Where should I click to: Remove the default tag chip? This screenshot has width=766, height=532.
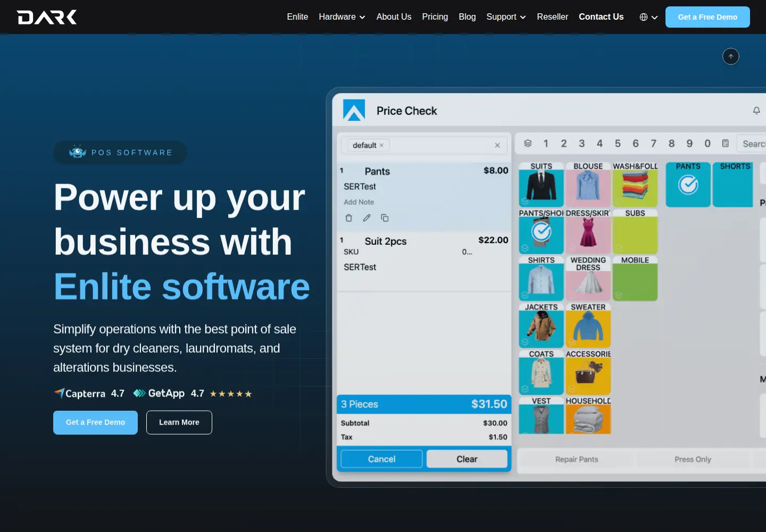[381, 145]
